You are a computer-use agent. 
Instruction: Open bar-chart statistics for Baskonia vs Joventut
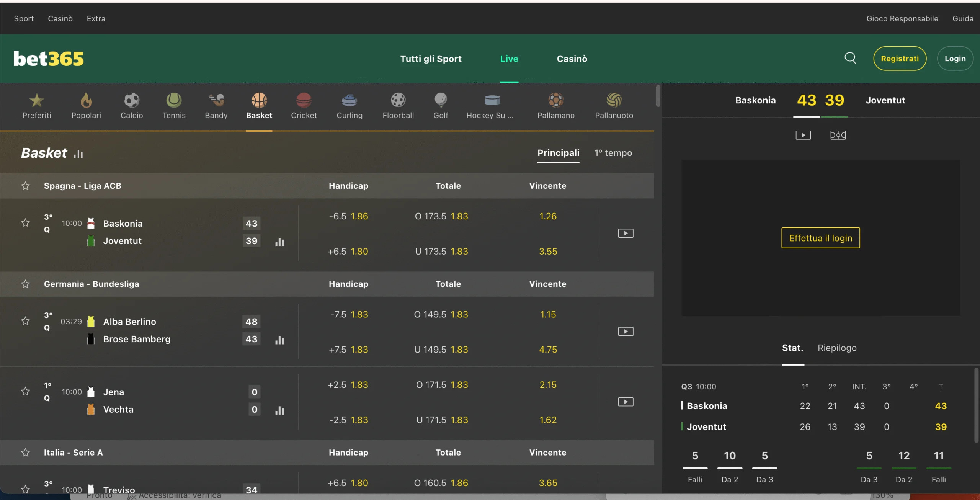[280, 242]
